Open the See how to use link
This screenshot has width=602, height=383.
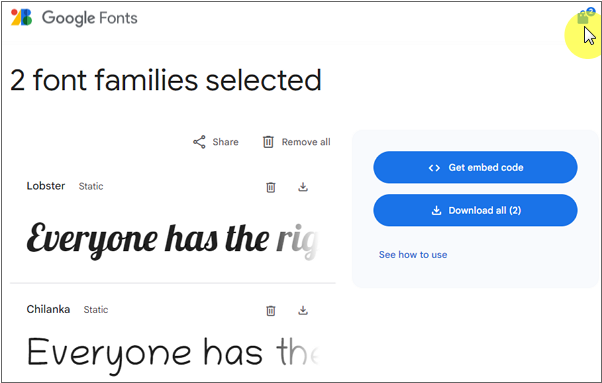click(x=413, y=255)
